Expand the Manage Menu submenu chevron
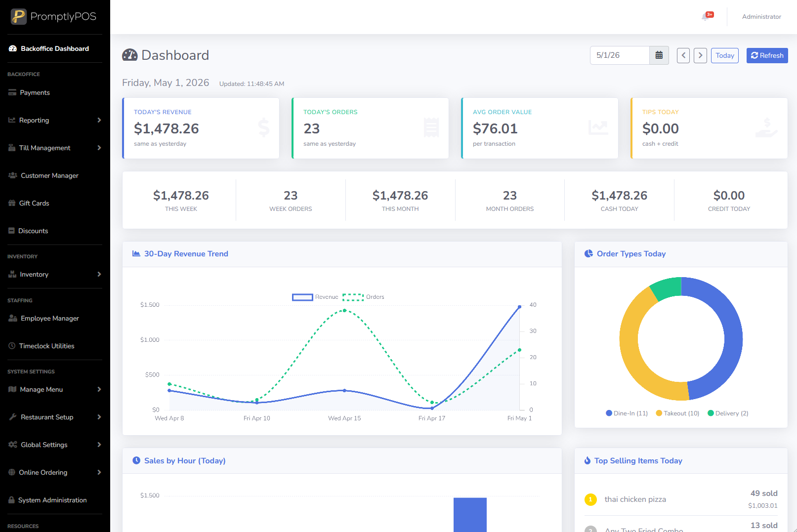This screenshot has height=532, width=797. pos(99,389)
